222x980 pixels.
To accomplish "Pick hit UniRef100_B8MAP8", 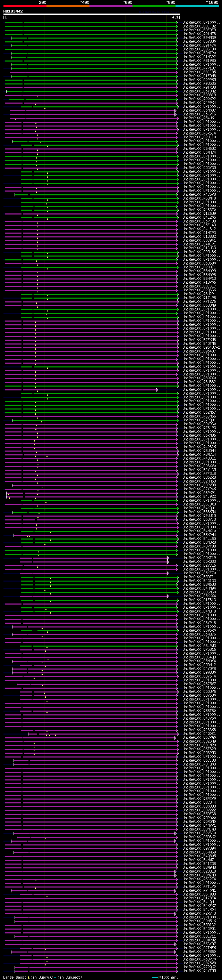I will [199, 275].
